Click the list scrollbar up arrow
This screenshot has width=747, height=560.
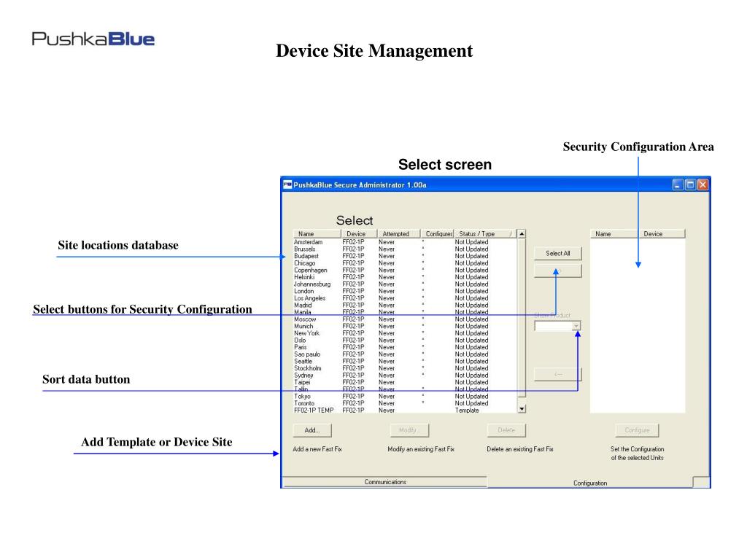(522, 234)
